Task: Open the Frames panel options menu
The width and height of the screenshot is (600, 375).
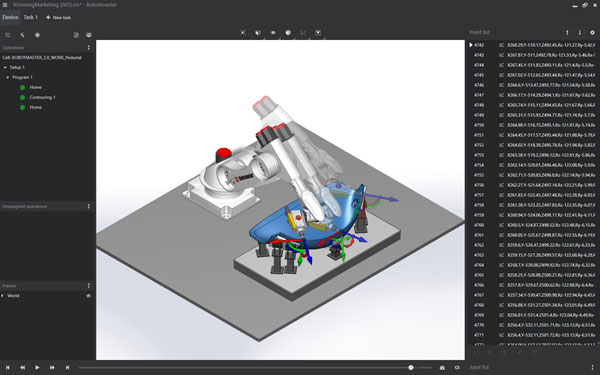Action: click(x=89, y=285)
